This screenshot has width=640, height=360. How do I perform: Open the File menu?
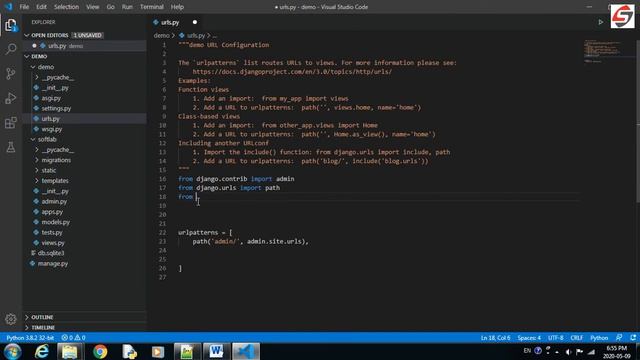pos(24,7)
